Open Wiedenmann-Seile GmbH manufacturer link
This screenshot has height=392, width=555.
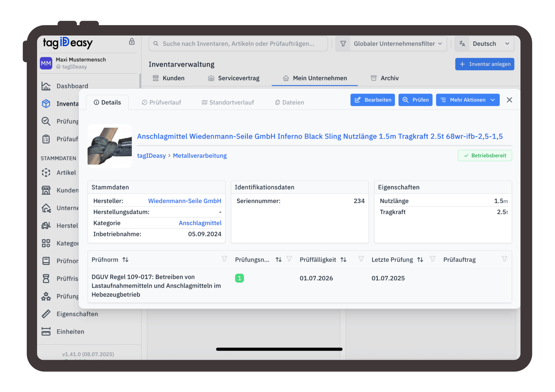(185, 201)
